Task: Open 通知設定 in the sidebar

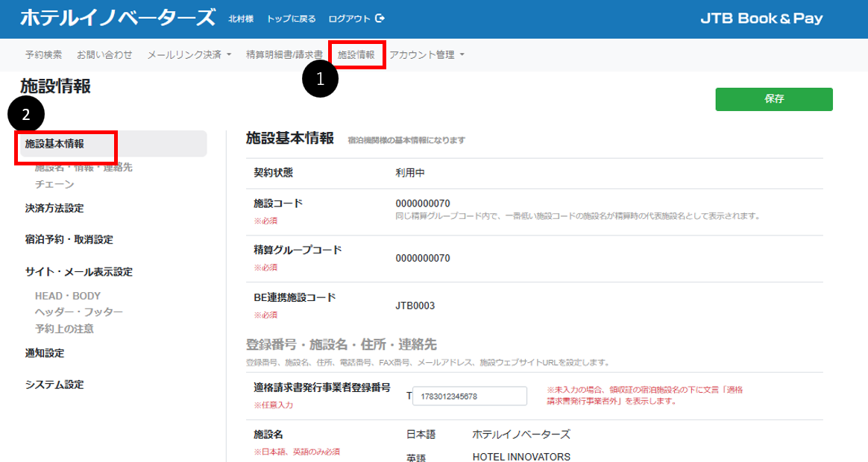Action: pos(44,353)
